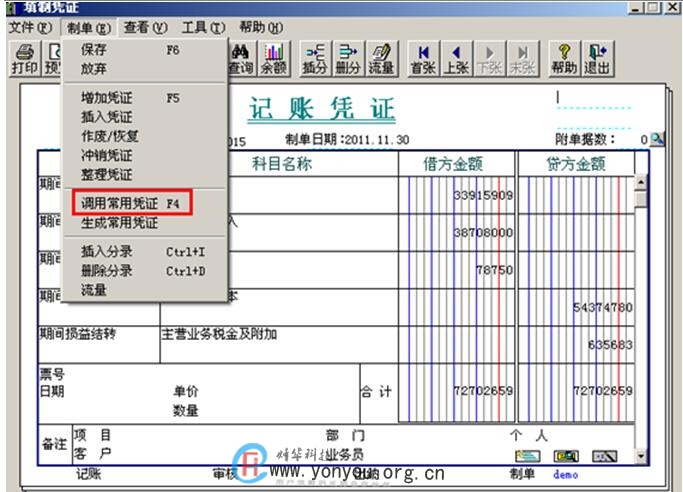Select debit amount cell 33915909

(x=456, y=195)
